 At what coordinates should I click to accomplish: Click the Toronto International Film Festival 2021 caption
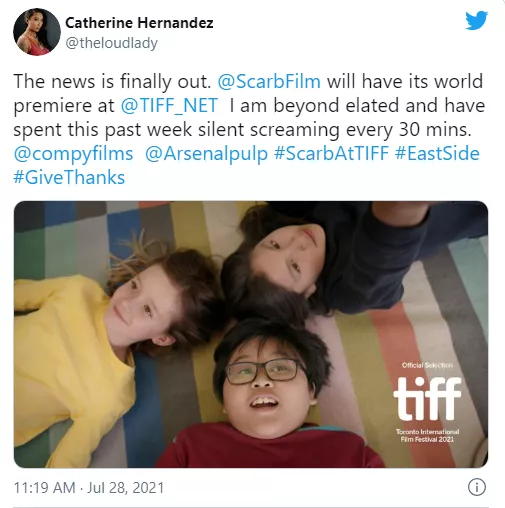pyautogui.click(x=427, y=435)
